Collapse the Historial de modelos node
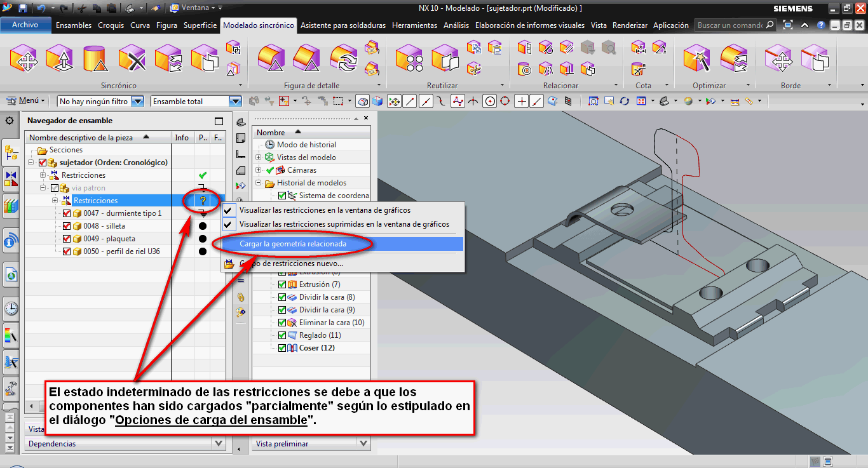Viewport: 868px width, 468px height. [x=259, y=183]
